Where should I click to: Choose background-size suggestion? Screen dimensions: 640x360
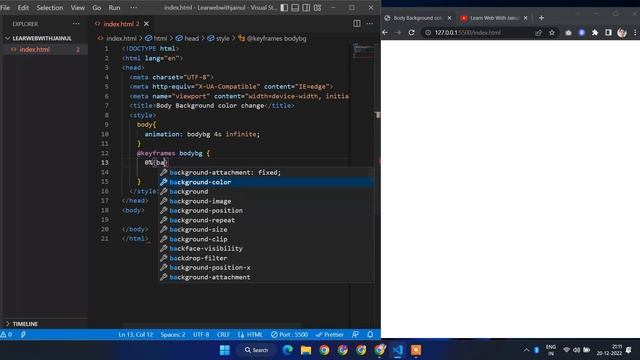pyautogui.click(x=266, y=229)
